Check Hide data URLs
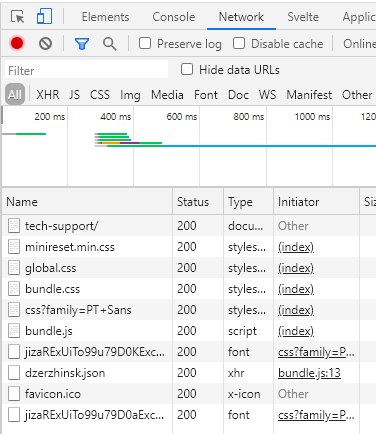Image resolution: width=376 pixels, height=434 pixels. click(187, 69)
